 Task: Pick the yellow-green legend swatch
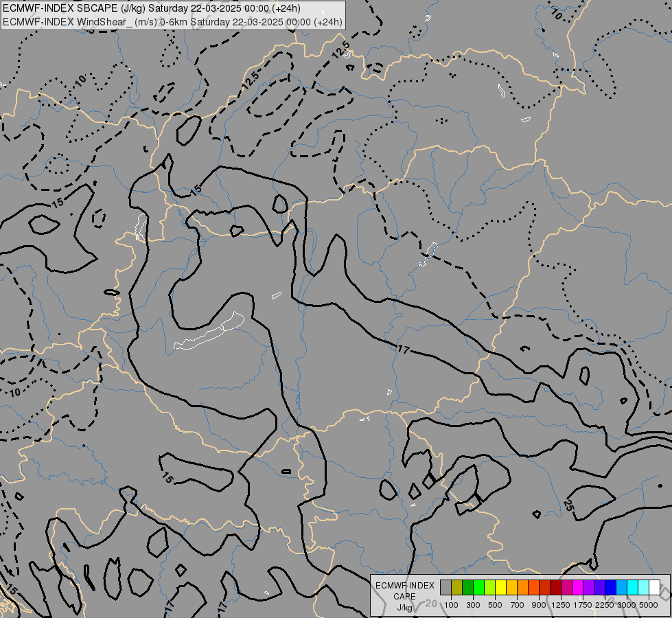(x=490, y=588)
